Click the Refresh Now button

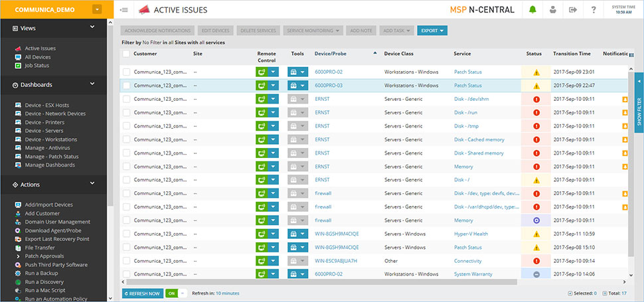(143, 293)
